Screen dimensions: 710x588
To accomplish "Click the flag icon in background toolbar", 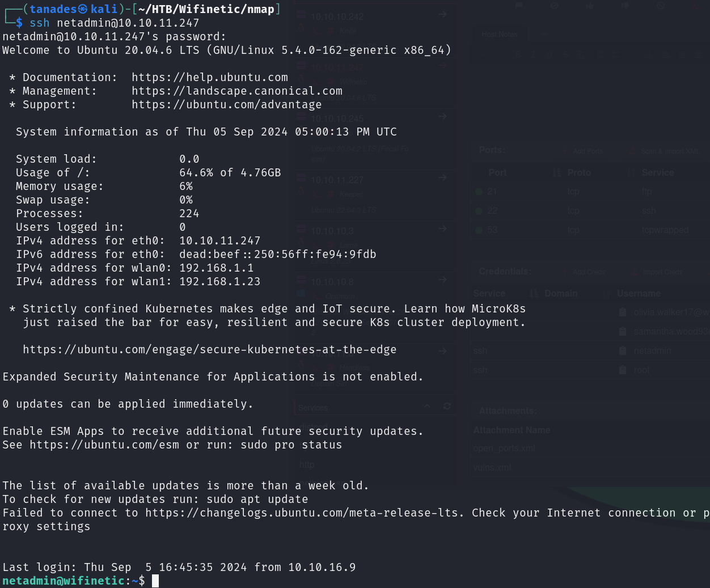I will [519, 5].
